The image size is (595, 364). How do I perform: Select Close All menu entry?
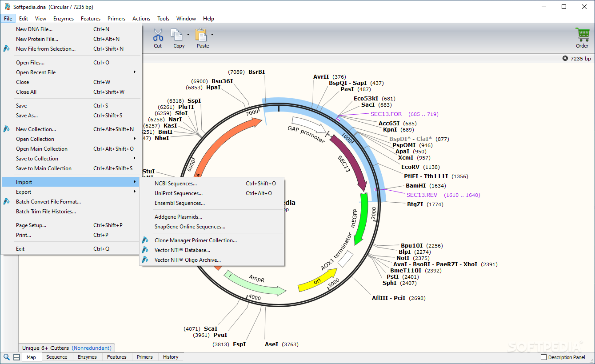point(71,92)
